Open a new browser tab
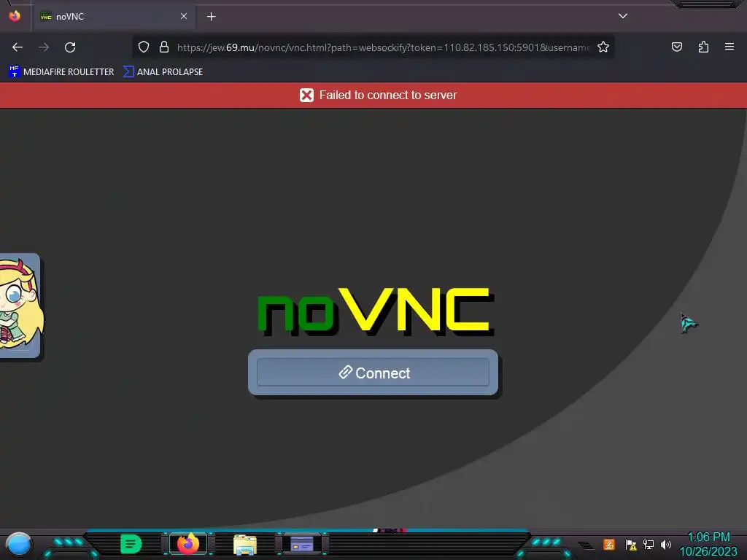 (x=211, y=17)
